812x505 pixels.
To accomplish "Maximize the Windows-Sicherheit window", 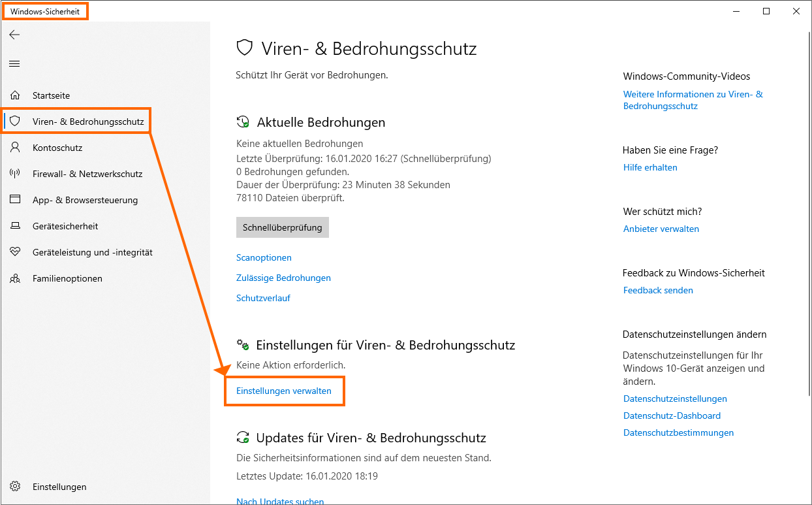I will coord(766,11).
